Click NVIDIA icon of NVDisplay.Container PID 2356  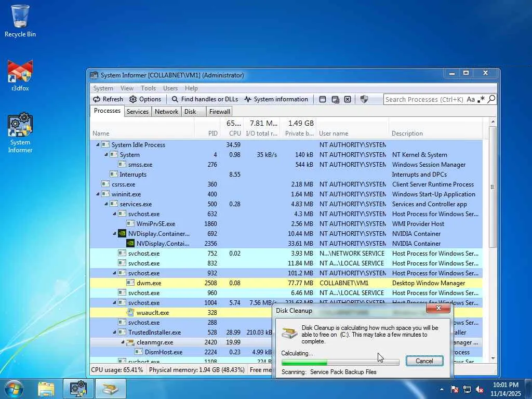(x=130, y=243)
